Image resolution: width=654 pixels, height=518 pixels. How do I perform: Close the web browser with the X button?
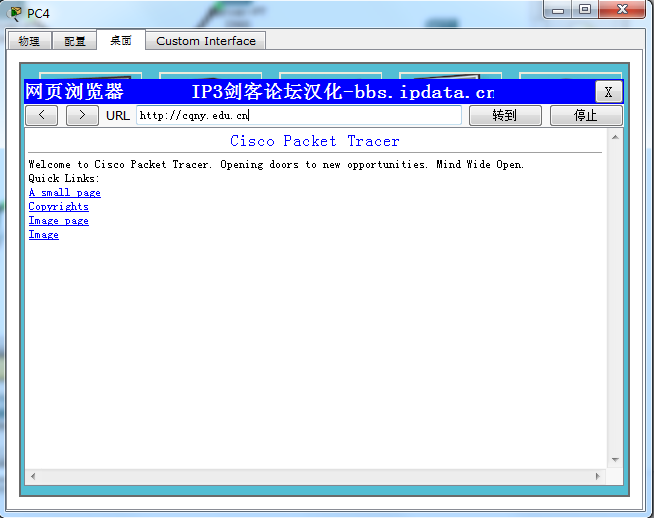click(609, 92)
